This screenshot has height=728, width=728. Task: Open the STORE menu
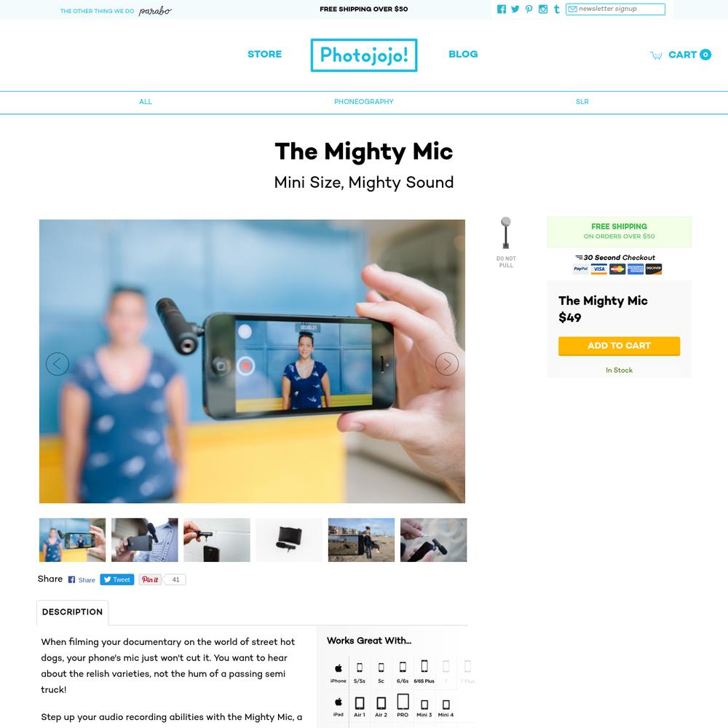click(x=265, y=55)
